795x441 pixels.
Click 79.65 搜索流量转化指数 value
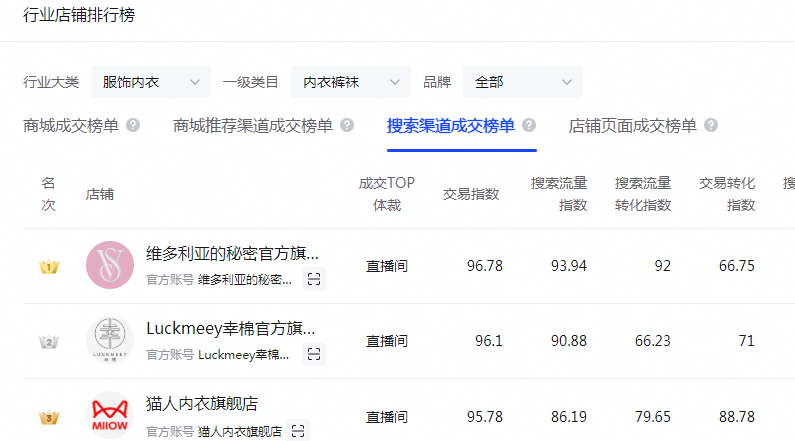pos(653,417)
